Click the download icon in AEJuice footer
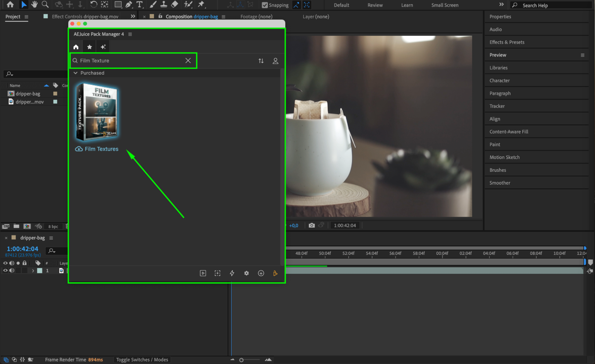595x364 pixels. tap(261, 273)
